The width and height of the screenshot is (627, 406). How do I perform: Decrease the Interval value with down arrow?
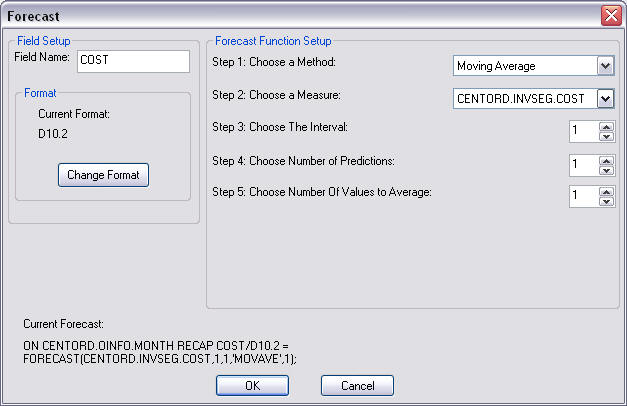(606, 137)
